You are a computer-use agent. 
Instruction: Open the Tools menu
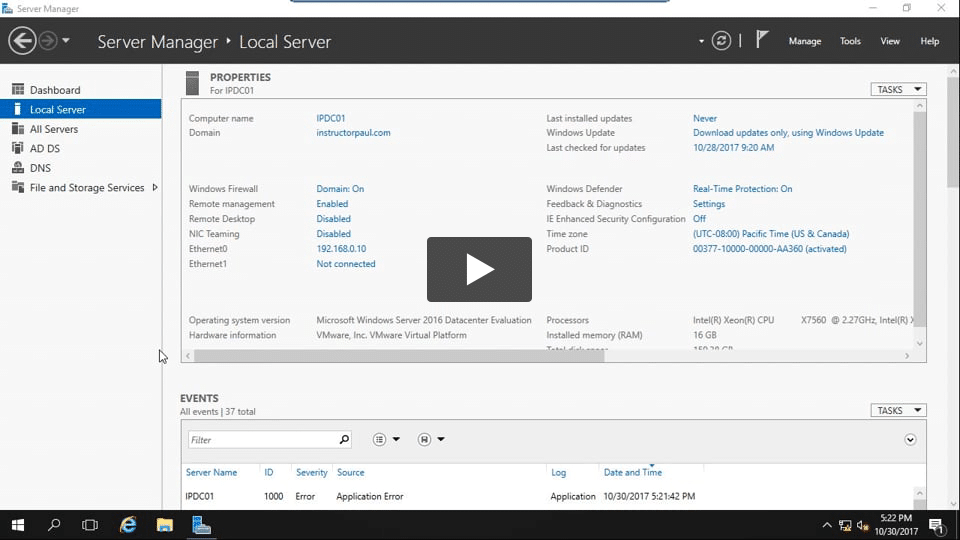coord(850,41)
